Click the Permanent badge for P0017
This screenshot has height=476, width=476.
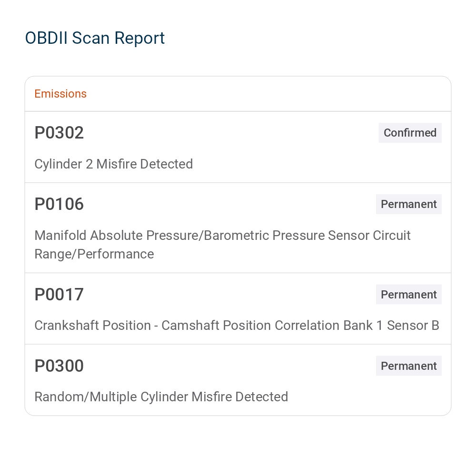[408, 295]
